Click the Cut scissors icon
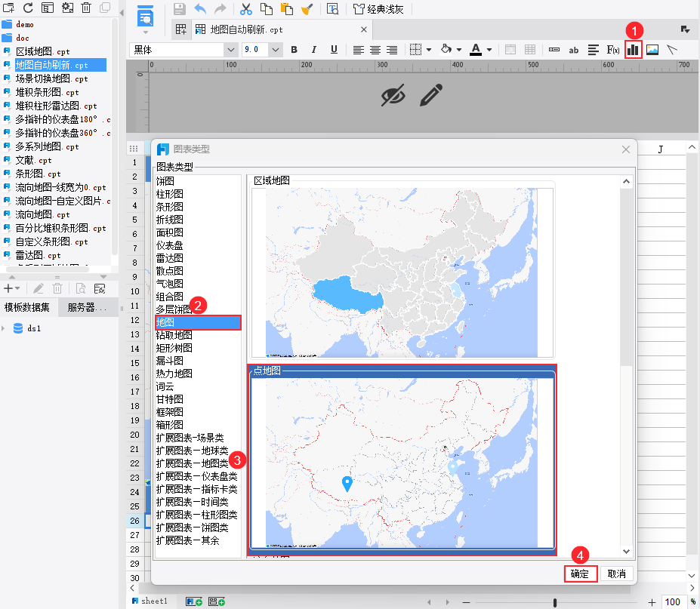700x609 pixels. 246,9
